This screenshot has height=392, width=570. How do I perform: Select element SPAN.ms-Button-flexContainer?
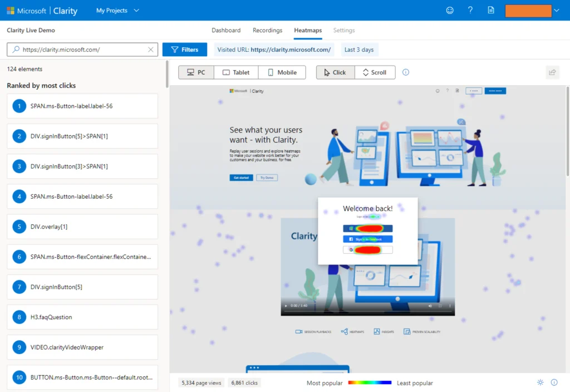point(82,257)
